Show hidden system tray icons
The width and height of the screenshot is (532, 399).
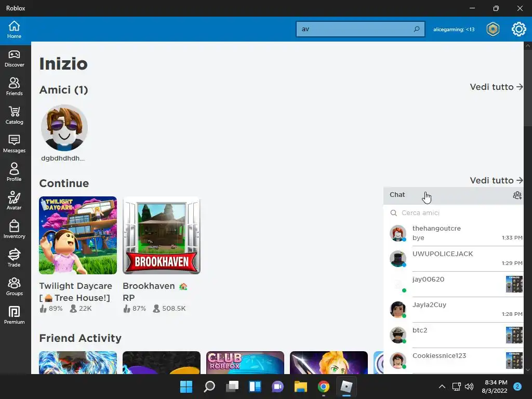point(442,387)
